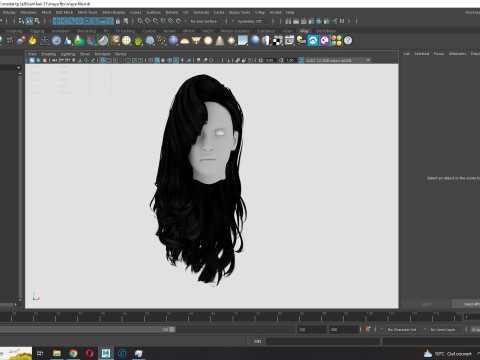Switch to the Rendering shelf tab
The width and height of the screenshot is (480, 360).
pyautogui.click(x=87, y=31)
